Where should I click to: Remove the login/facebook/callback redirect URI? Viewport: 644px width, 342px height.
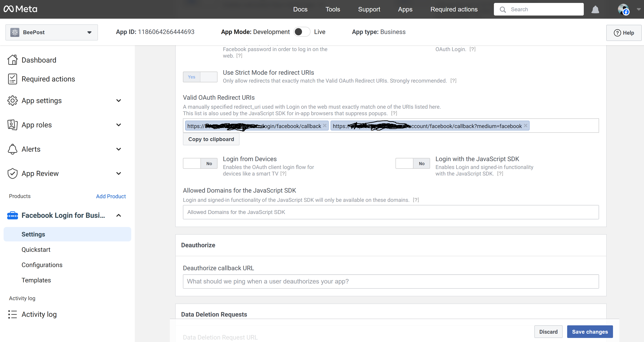click(x=324, y=126)
